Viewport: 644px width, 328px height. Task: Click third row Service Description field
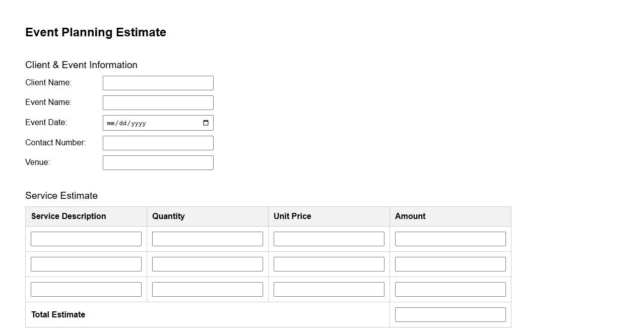[86, 290]
